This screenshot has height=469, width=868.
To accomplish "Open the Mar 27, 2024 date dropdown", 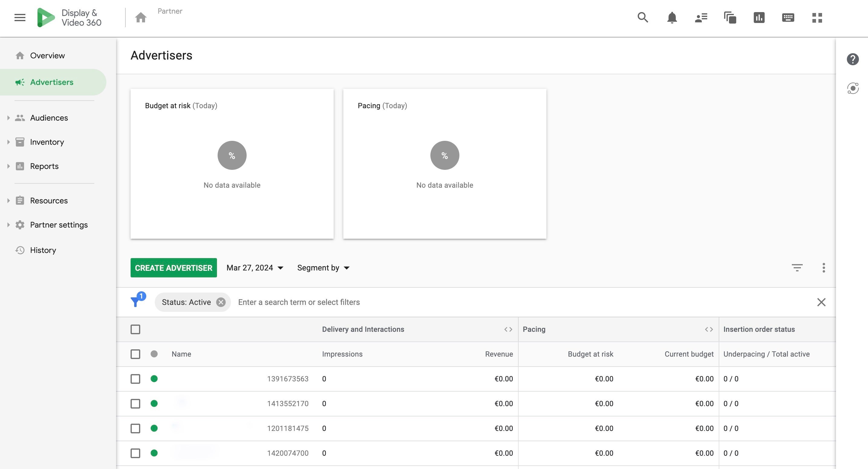I will tap(255, 267).
